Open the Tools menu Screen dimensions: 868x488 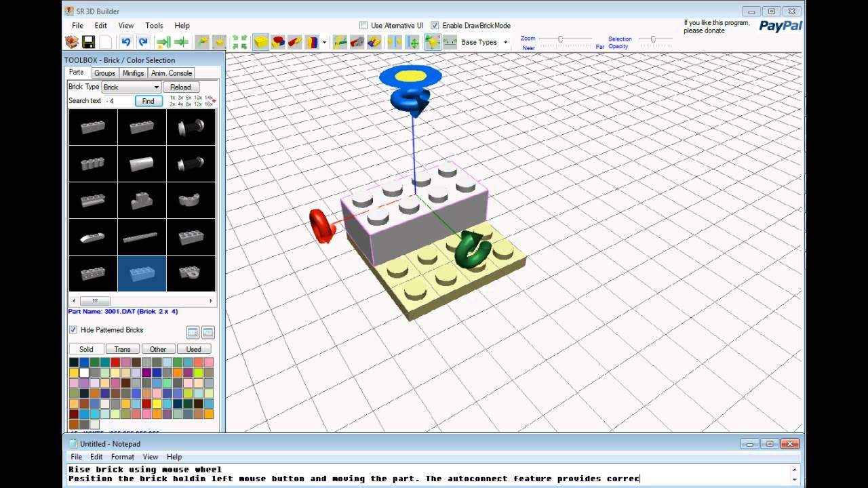click(154, 25)
